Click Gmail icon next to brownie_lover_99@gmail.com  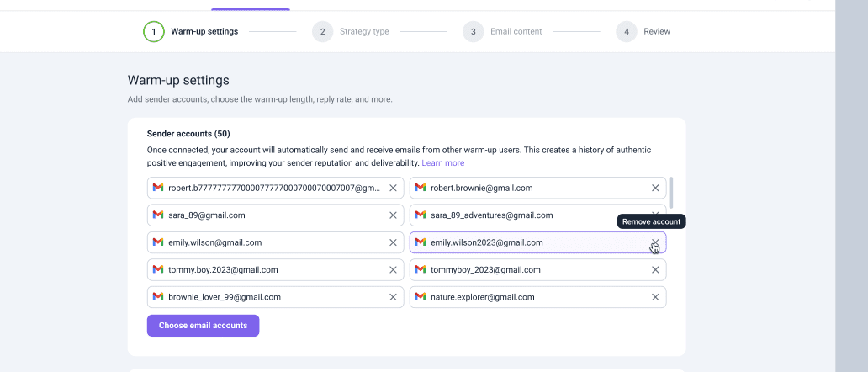click(x=158, y=297)
